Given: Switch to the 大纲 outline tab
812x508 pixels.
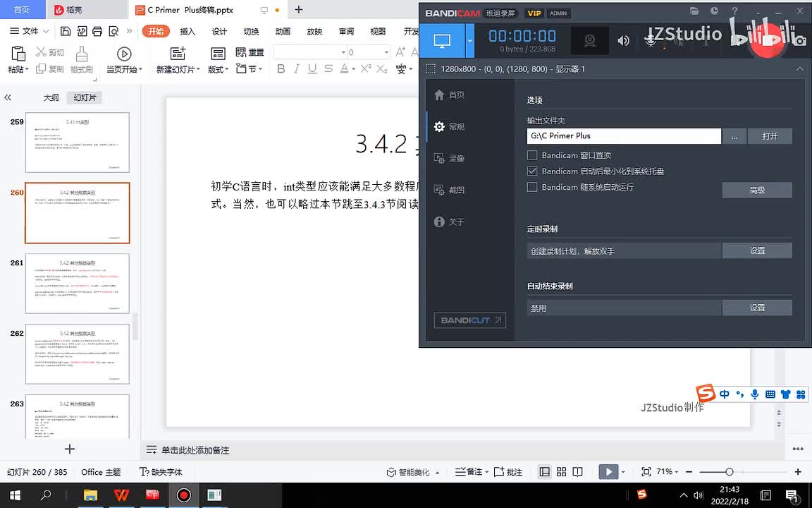Looking at the screenshot, I should tap(51, 97).
